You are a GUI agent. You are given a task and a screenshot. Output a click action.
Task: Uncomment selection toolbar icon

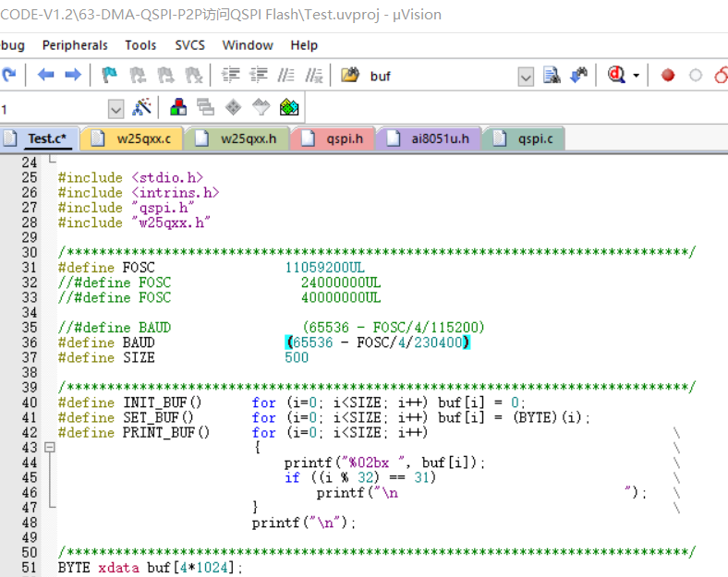click(314, 75)
